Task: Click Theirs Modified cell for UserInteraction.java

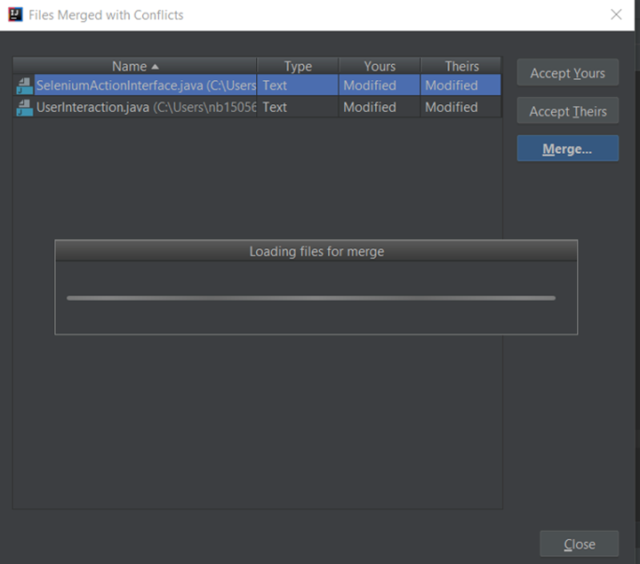Action: click(x=461, y=107)
